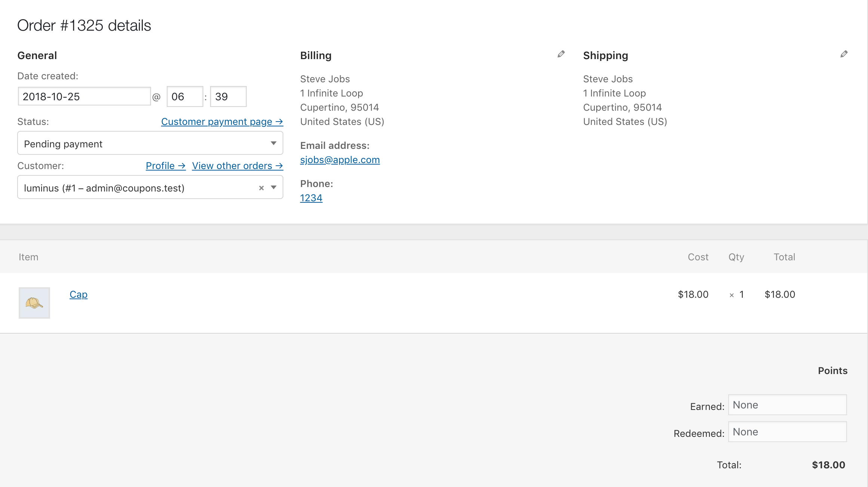Open the customer's Profile link
Image resolution: width=868 pixels, height=487 pixels.
click(x=165, y=166)
